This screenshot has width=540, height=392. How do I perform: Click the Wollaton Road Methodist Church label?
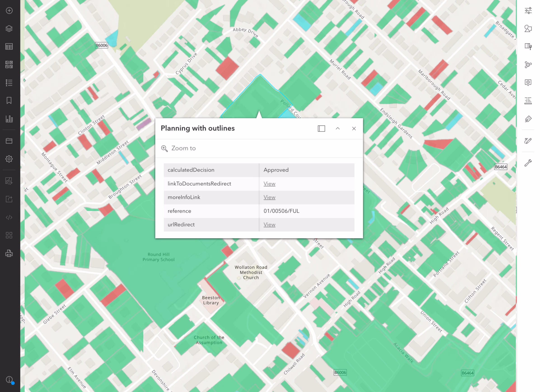[x=251, y=273]
